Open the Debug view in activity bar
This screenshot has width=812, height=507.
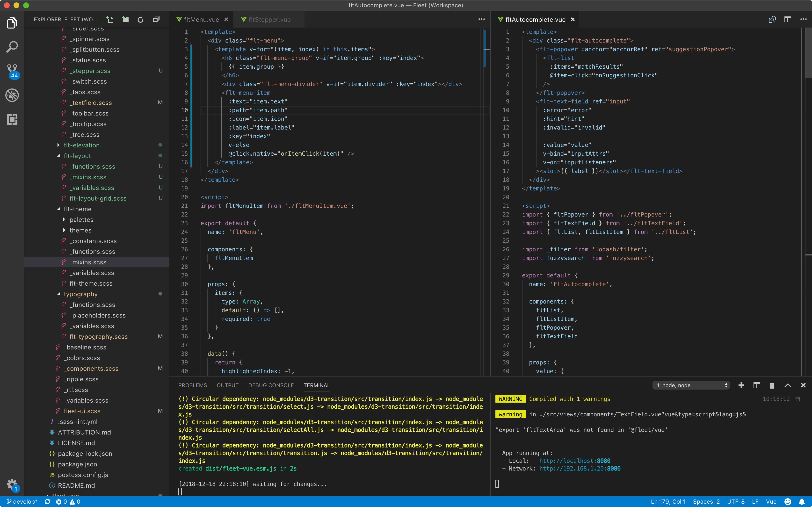coord(12,95)
